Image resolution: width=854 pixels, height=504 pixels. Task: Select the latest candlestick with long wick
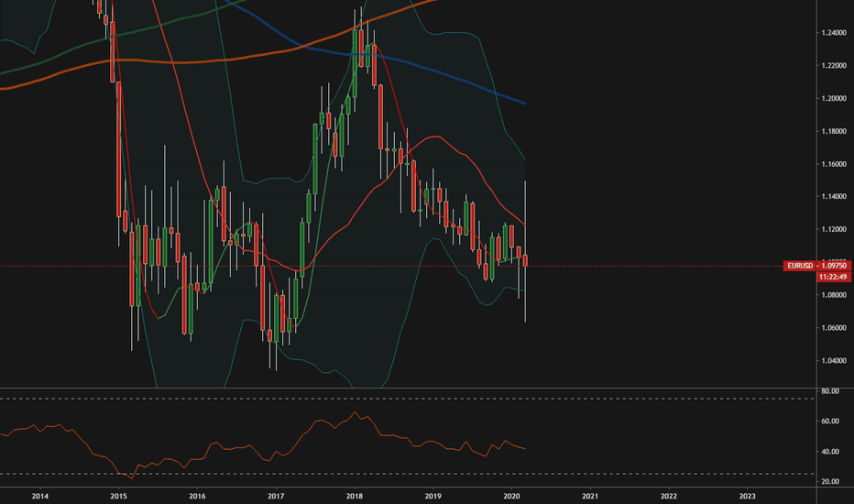[x=525, y=260]
